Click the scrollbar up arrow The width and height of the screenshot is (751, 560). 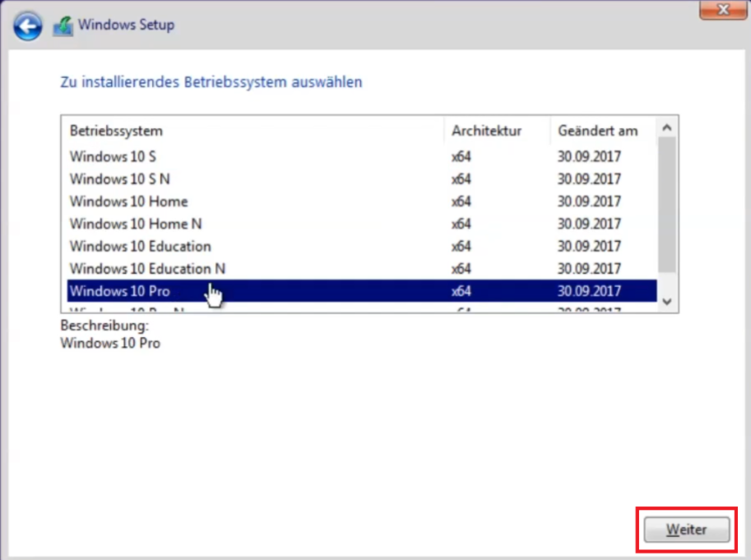666,127
